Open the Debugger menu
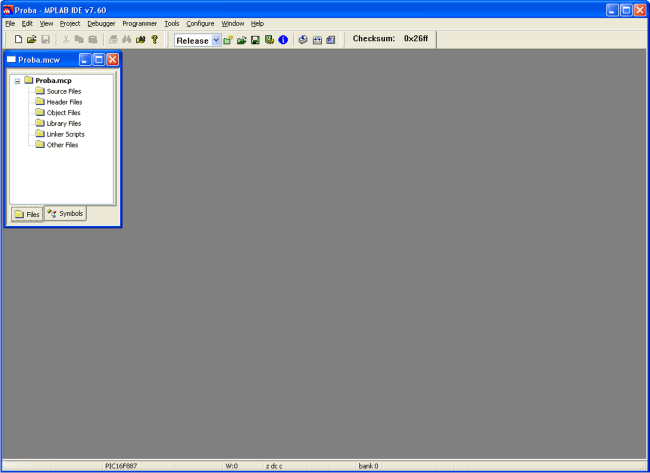650x473 pixels. (101, 24)
